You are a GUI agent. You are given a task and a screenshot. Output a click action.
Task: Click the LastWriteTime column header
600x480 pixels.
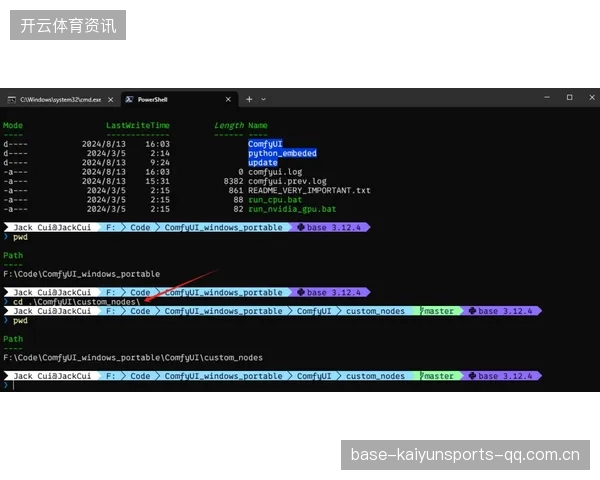point(138,125)
